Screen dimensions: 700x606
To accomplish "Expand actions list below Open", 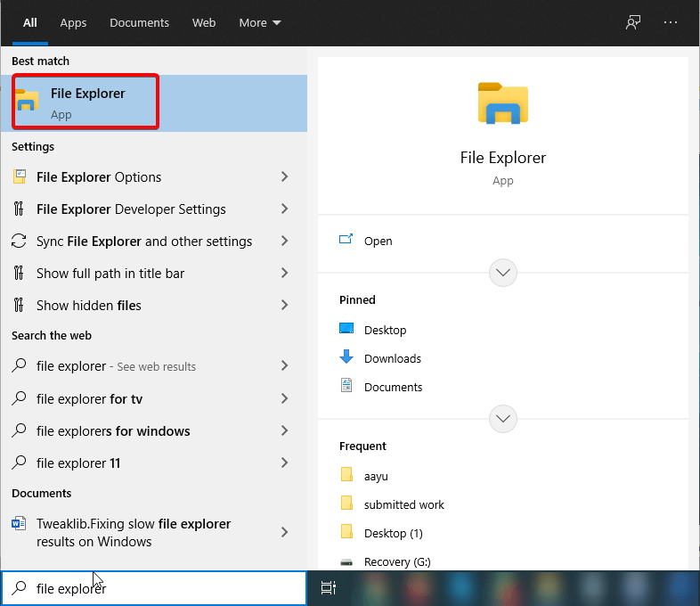I will 503,272.
